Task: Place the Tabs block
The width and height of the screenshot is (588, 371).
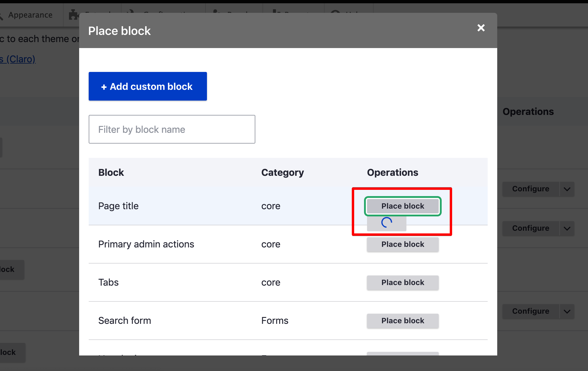Action: 403,282
